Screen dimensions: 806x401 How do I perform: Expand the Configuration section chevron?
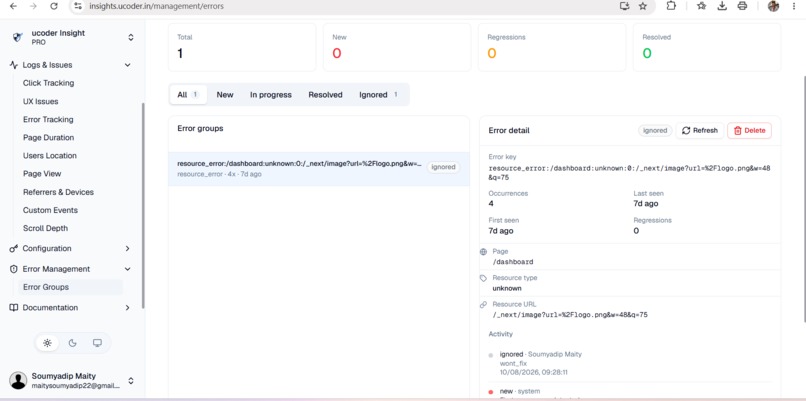click(x=127, y=248)
